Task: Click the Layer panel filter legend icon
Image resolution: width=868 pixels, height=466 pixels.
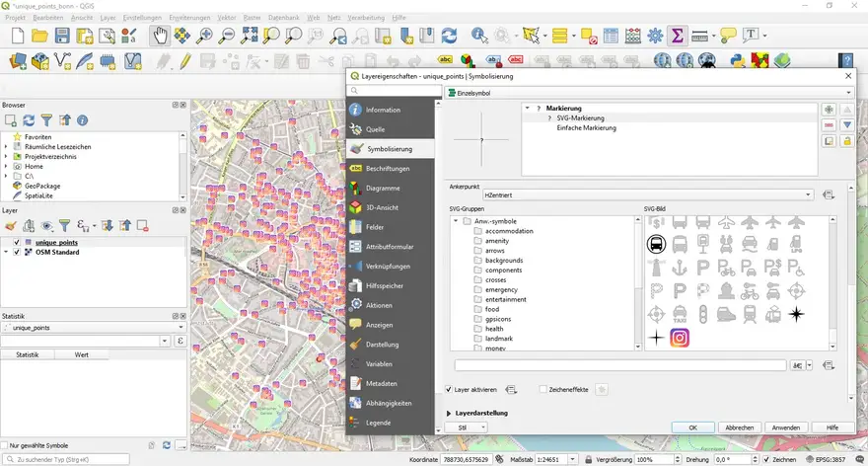Action: [64, 225]
